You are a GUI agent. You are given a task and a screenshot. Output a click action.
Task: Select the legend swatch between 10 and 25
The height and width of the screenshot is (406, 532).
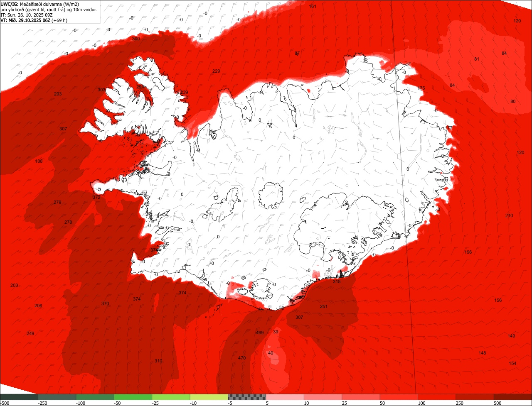tap(323, 397)
